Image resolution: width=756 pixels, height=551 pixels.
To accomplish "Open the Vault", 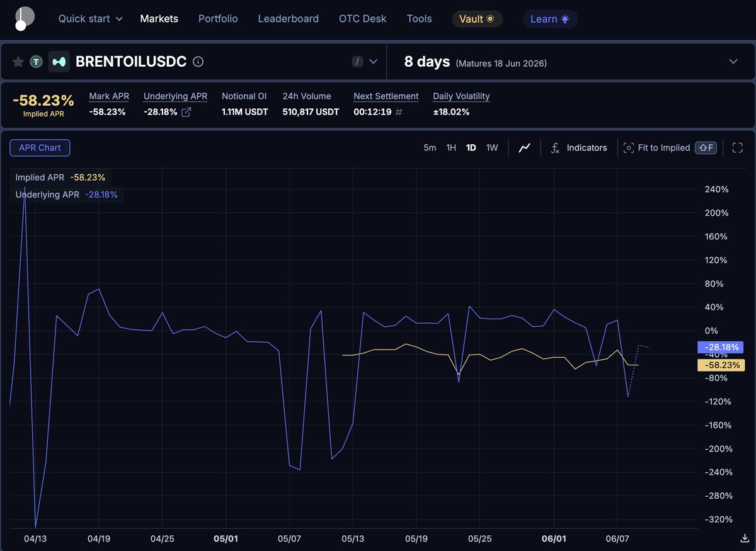I will click(x=478, y=19).
